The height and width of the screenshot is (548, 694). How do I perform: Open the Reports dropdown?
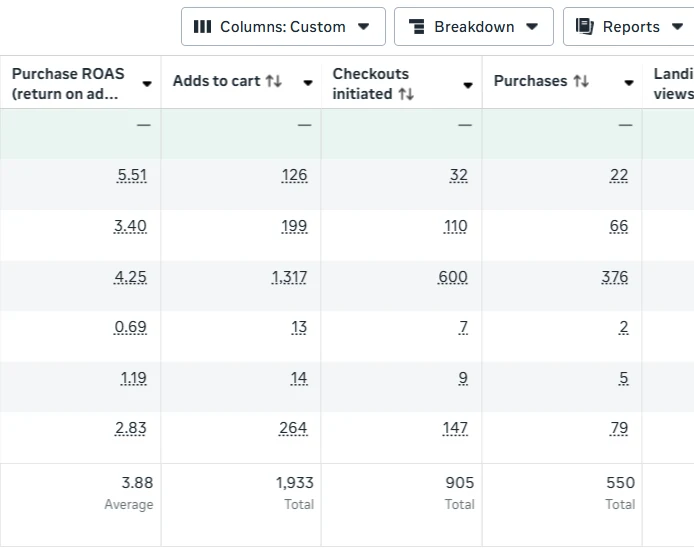pyautogui.click(x=629, y=27)
